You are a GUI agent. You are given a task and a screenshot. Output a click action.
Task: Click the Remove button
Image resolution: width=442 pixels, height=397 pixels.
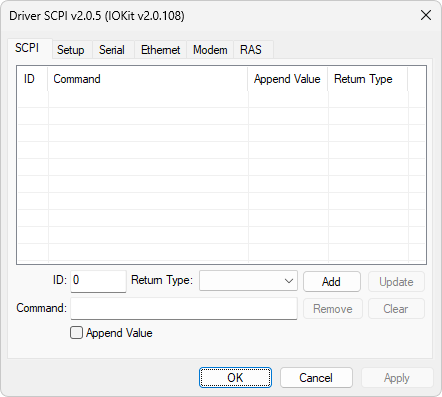[333, 309]
